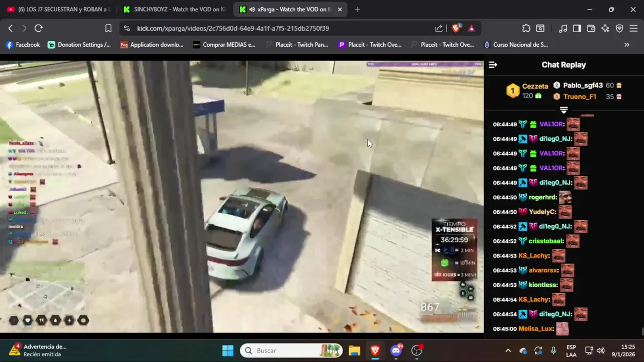Click the 06:45:00 chat timestamp

505,328
